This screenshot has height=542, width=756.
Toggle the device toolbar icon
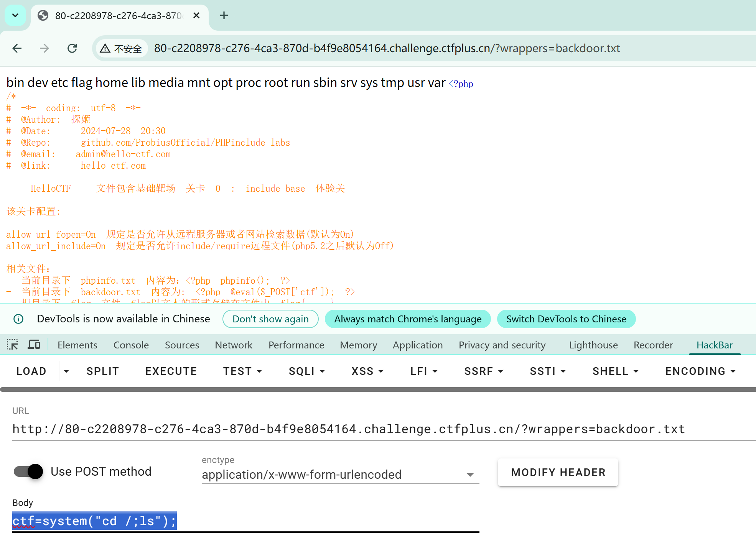[34, 345]
